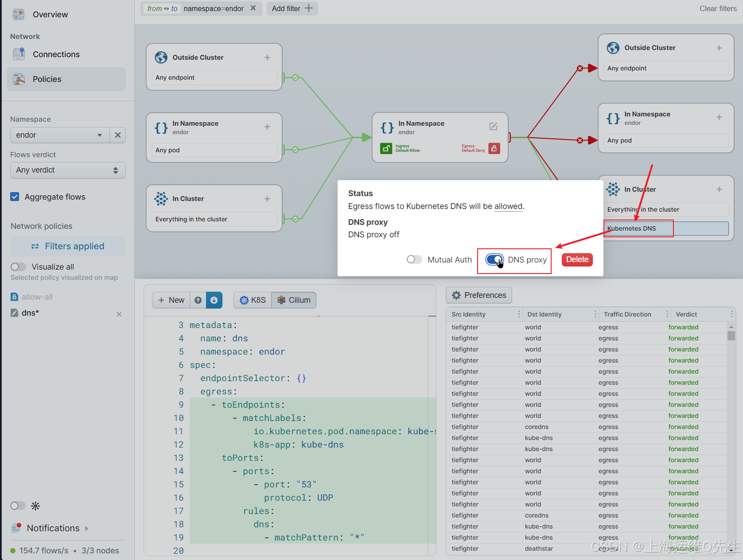Open the Connections page icon

19,54
